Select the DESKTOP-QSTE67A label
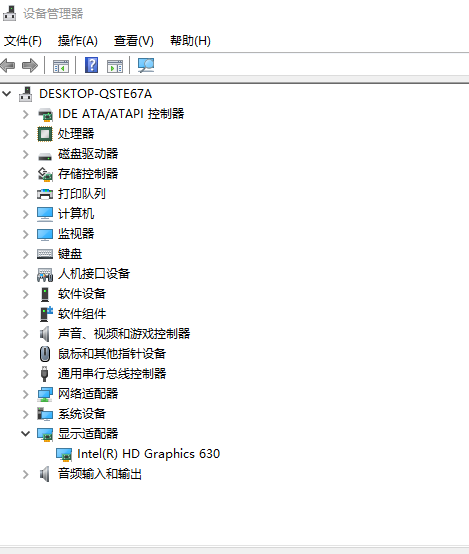Image resolution: width=469 pixels, height=554 pixels. tap(95, 94)
